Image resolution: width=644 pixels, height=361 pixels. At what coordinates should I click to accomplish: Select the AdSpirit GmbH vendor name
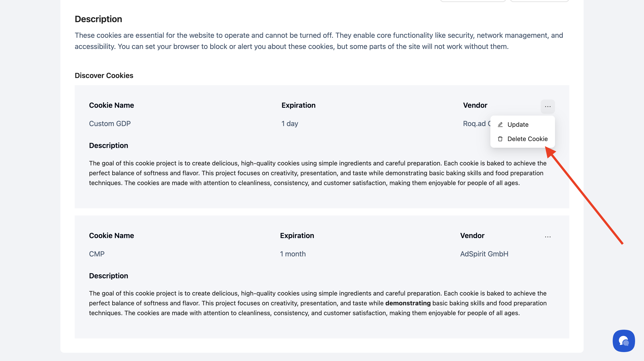(484, 254)
